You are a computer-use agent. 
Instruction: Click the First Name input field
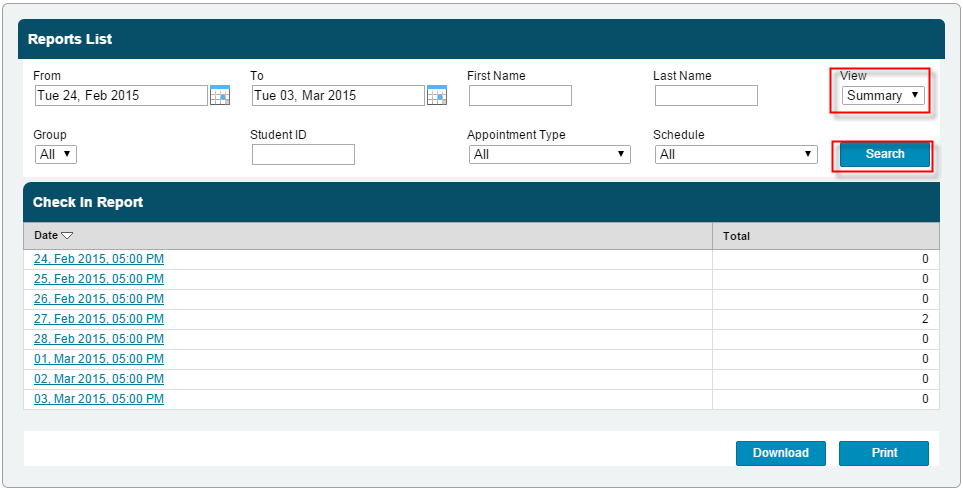coord(520,96)
